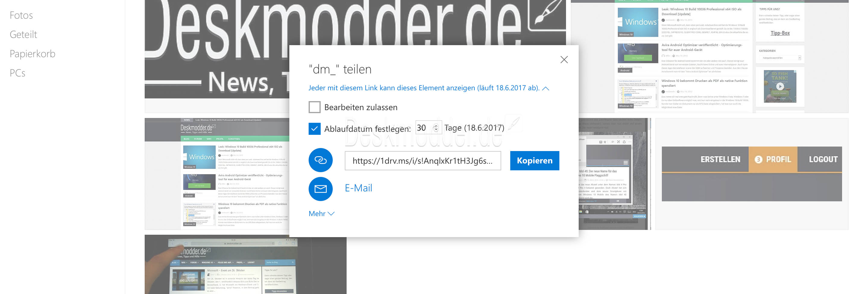Open Papierkorb in the sidebar
The width and height of the screenshot is (868, 294).
(x=32, y=54)
